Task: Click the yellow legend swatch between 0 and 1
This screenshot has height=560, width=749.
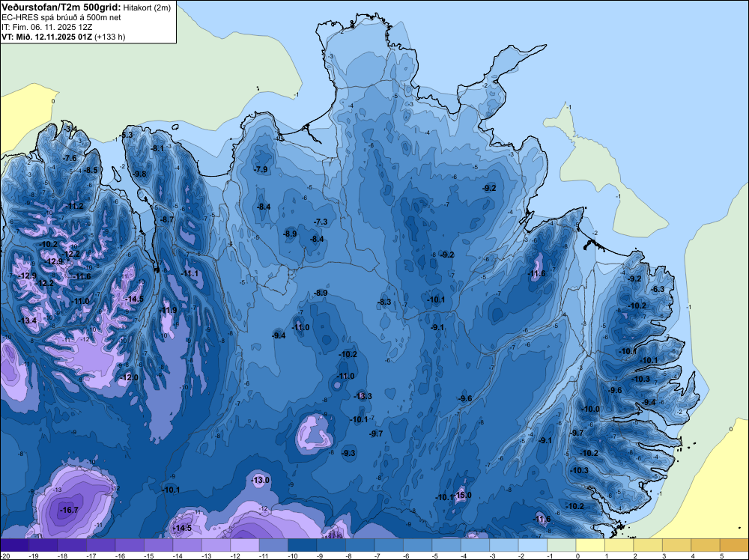Action: coord(590,545)
